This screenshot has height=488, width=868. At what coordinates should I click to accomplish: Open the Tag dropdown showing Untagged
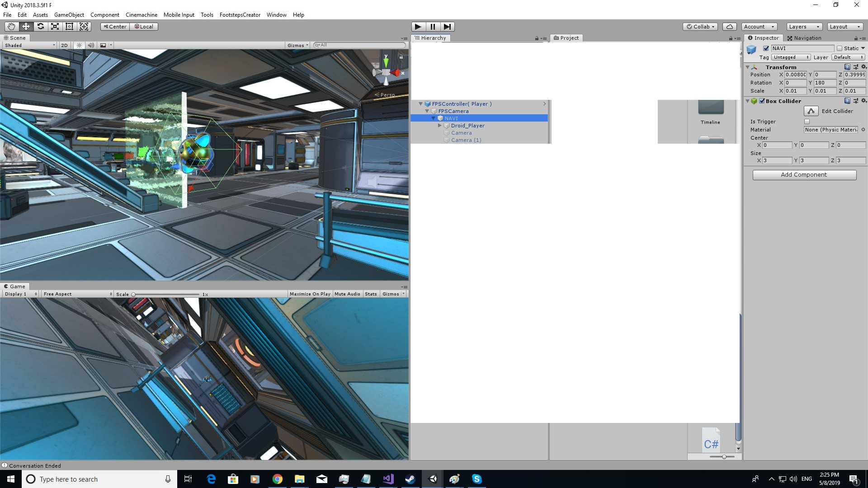(x=791, y=57)
